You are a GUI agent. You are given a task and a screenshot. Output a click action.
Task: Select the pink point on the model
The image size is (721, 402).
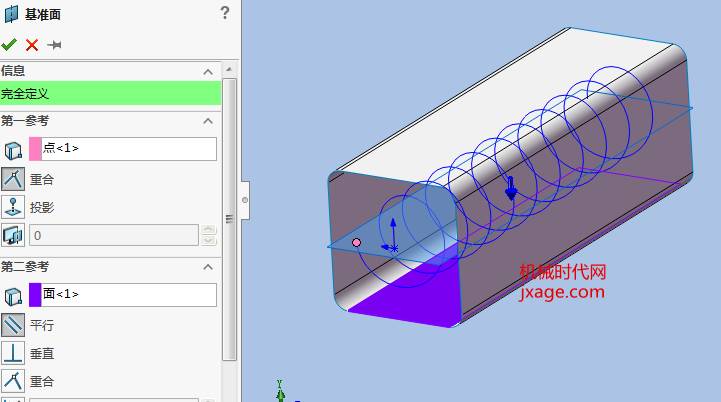(356, 242)
